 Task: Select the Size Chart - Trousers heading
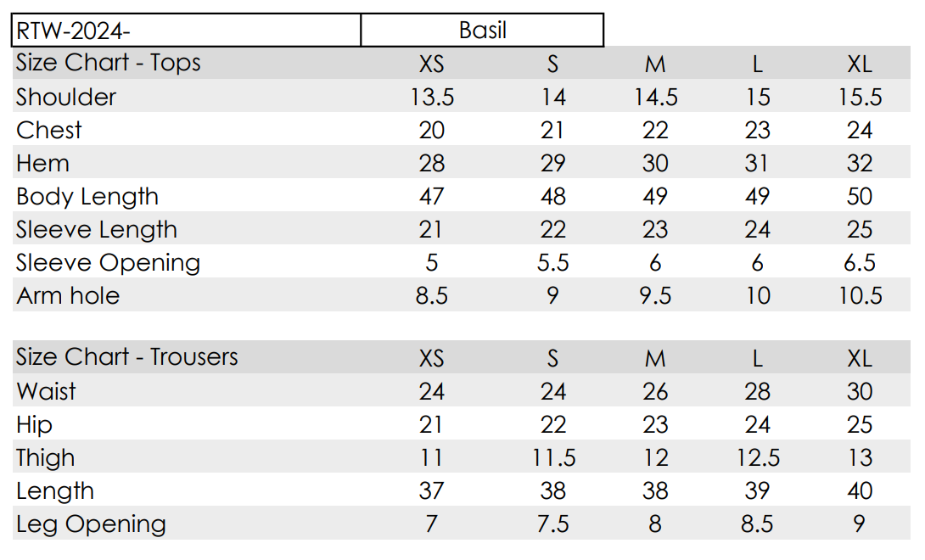pyautogui.click(x=126, y=357)
